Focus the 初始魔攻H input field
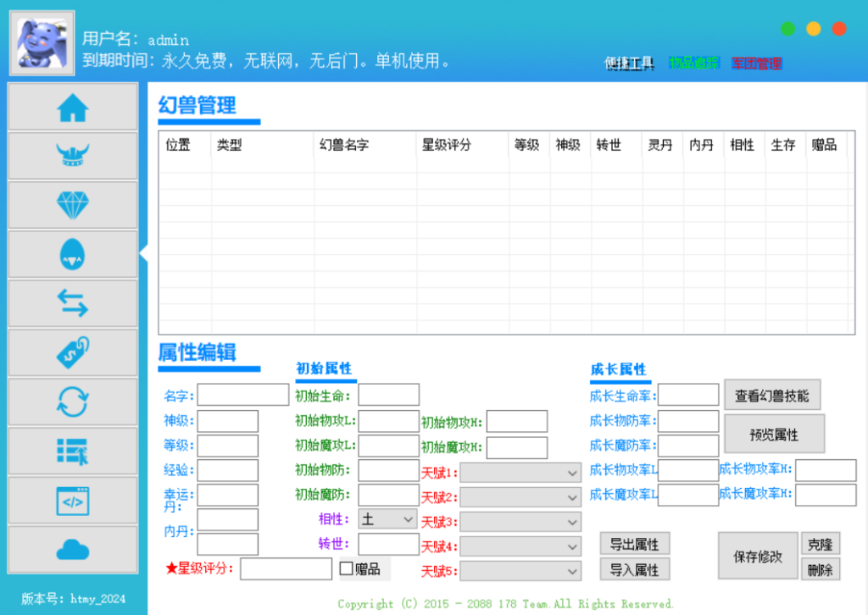 pyautogui.click(x=517, y=447)
